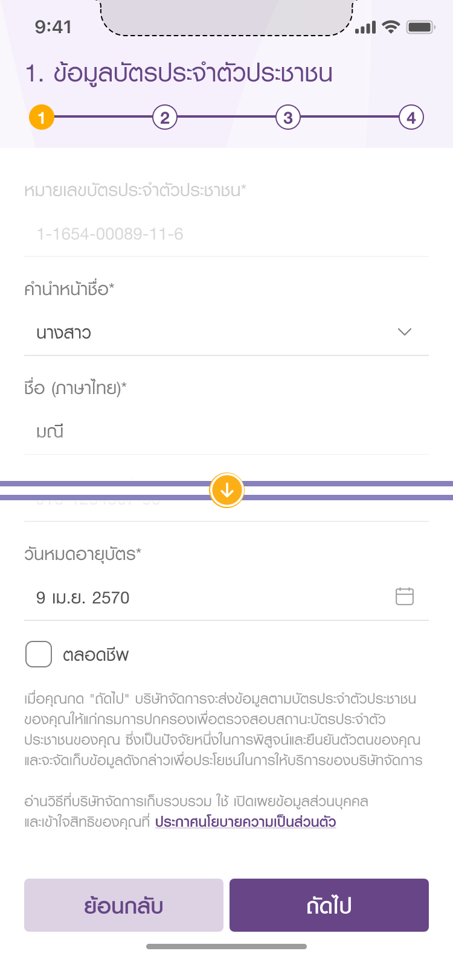This screenshot has width=453, height=980.
Task: Enable the ตลอดชีพ checkbox
Action: [x=39, y=654]
